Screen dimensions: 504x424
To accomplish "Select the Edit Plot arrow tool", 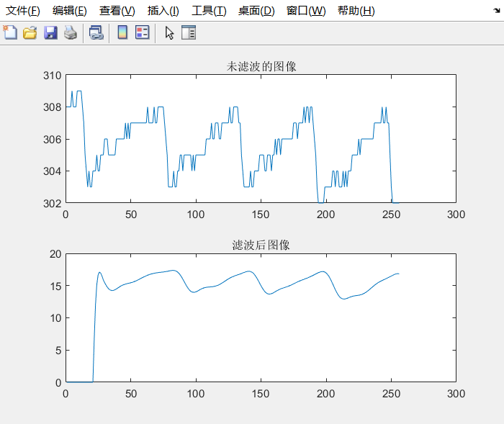I will tap(169, 33).
